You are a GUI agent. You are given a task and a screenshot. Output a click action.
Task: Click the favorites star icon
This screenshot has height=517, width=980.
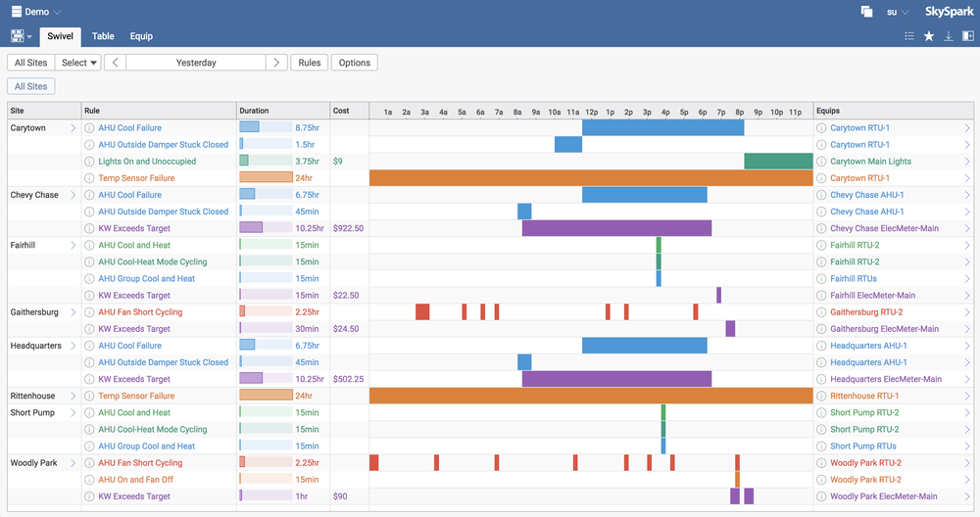click(x=929, y=36)
